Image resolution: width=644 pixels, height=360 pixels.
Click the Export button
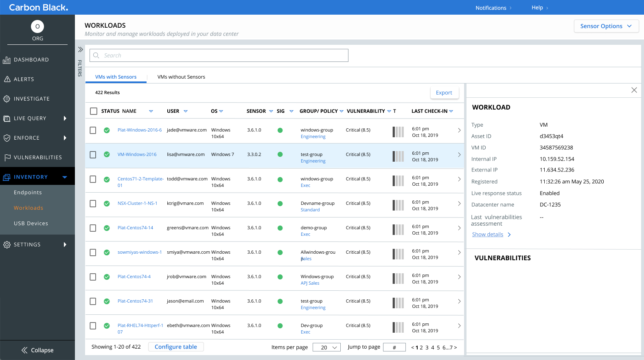(x=444, y=93)
